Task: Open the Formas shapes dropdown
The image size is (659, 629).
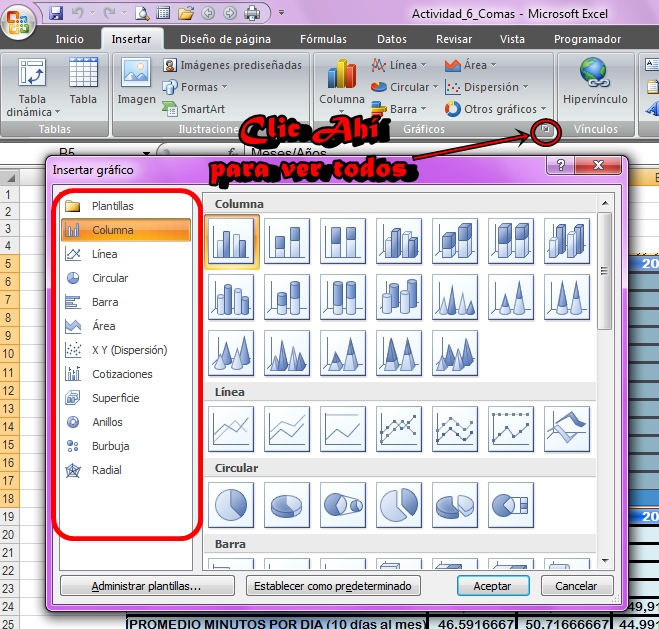Action: pos(195,87)
